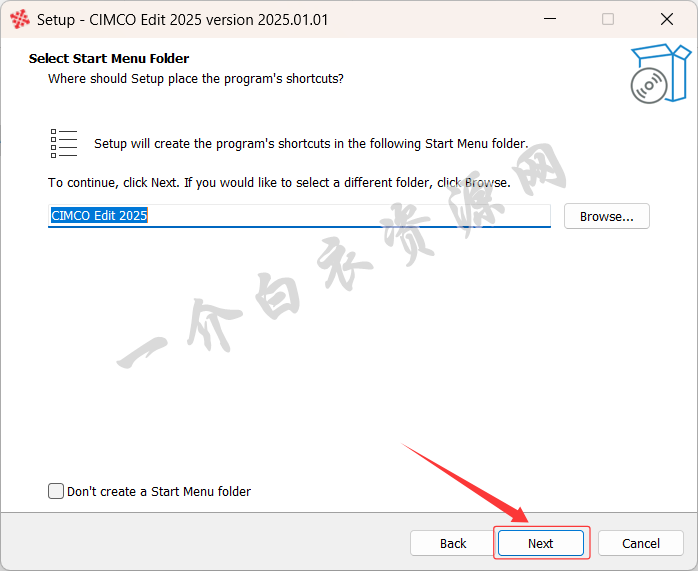Screen dimensions: 698x571
Task: Click the "Select Start Menu Folder" heading
Action: tap(109, 58)
